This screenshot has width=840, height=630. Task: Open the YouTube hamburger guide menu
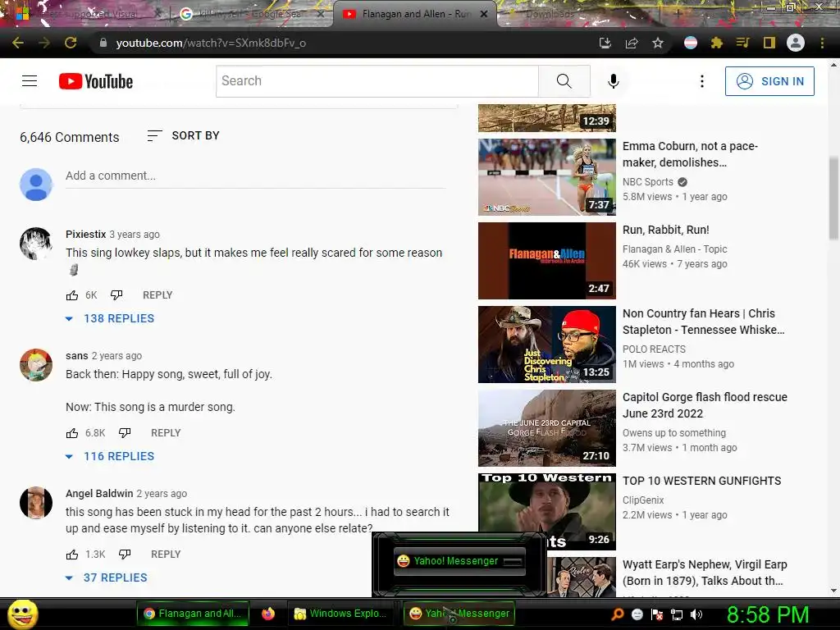pyautogui.click(x=30, y=81)
